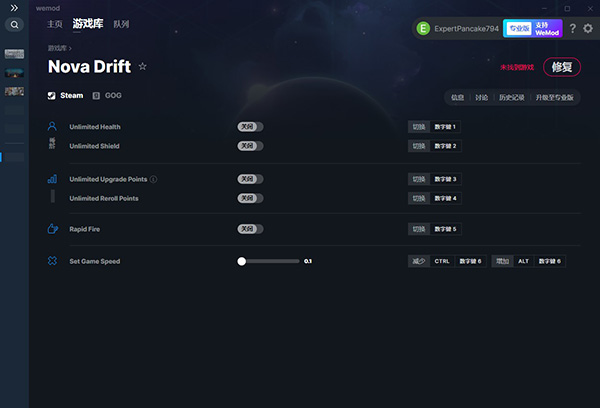Open the first game thumbnail in sidebar
Viewport: 600px width, 408px height.
pos(14,54)
